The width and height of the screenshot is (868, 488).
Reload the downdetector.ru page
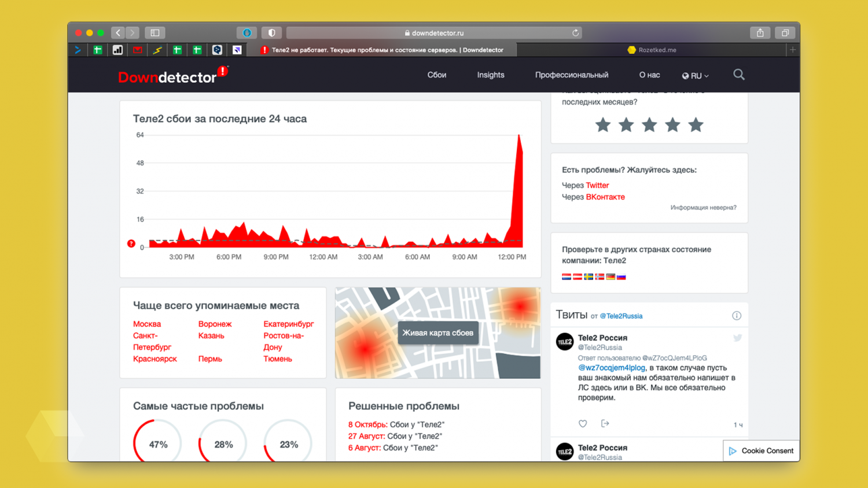[575, 33]
